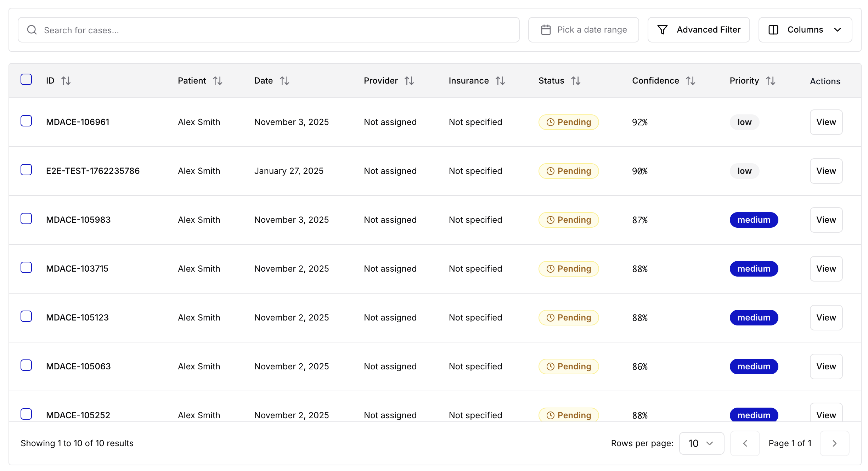Select the E2E-TEST-1762235786 row checkbox

(x=26, y=170)
